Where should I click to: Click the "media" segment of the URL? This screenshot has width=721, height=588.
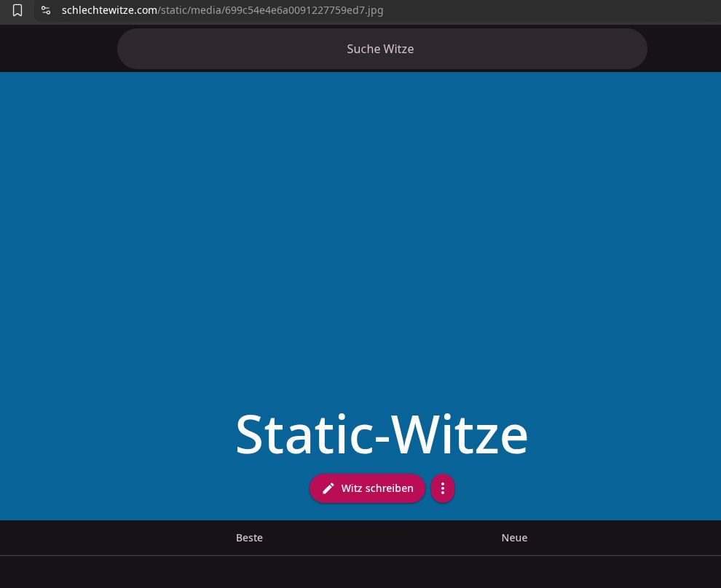pos(207,10)
